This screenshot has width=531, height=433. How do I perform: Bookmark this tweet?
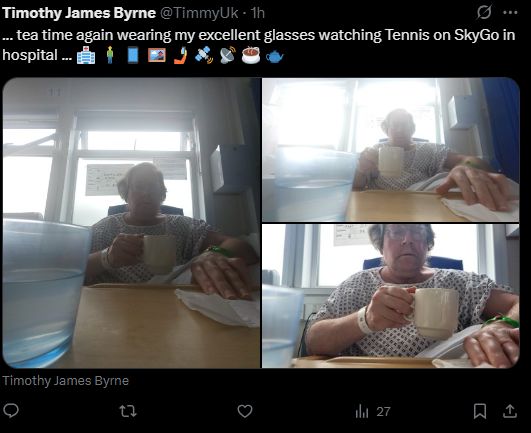[x=480, y=411]
